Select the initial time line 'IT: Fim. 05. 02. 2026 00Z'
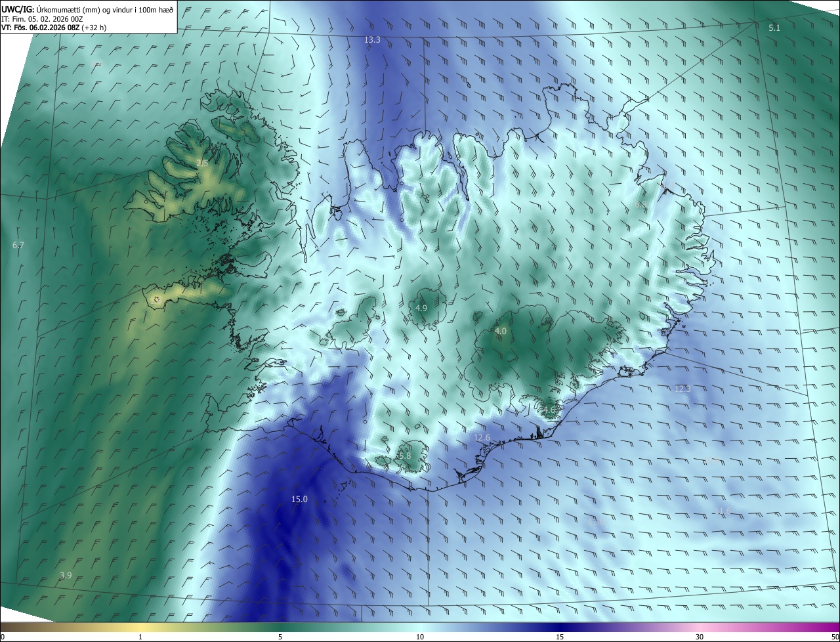The width and height of the screenshot is (840, 642). click(42, 19)
